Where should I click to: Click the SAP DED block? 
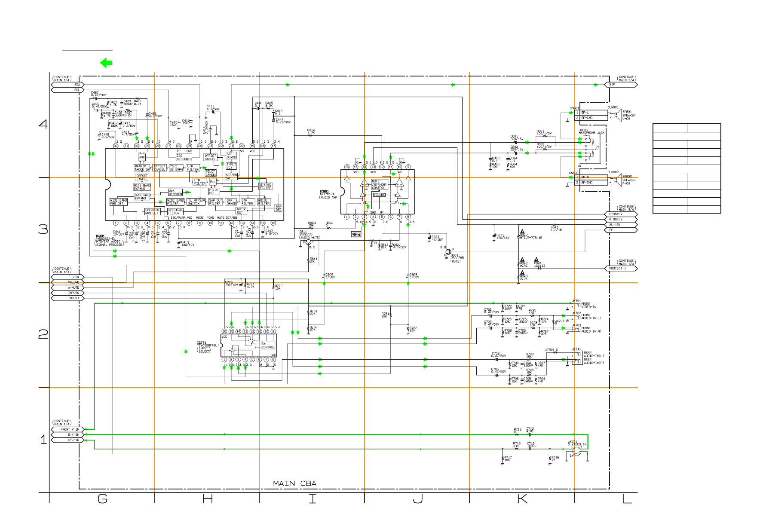[279, 208]
